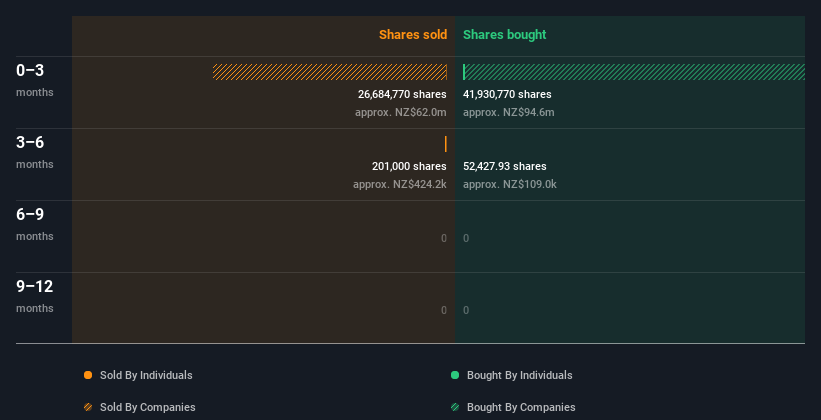This screenshot has height=420, width=821.
Task: Click the thin orange 3–6 months sold bar
Action: (446, 144)
